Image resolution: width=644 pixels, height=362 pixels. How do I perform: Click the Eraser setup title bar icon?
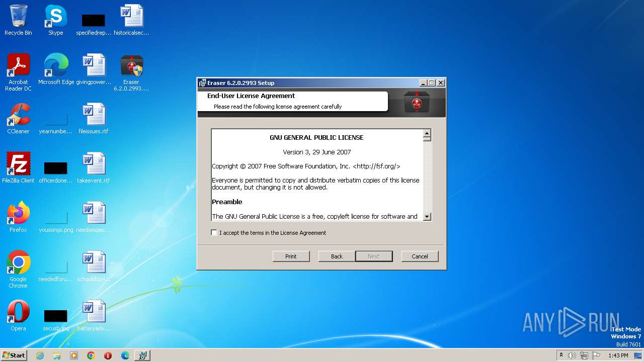[202, 83]
